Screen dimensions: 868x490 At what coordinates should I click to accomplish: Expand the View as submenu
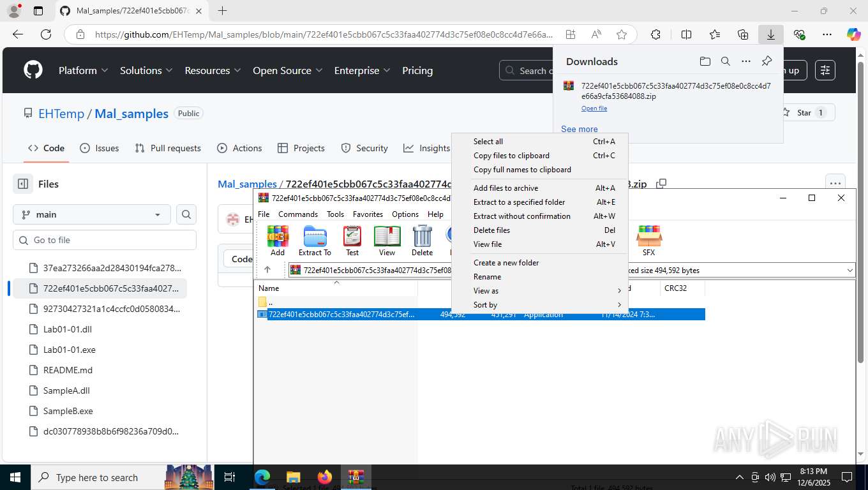coord(540,291)
